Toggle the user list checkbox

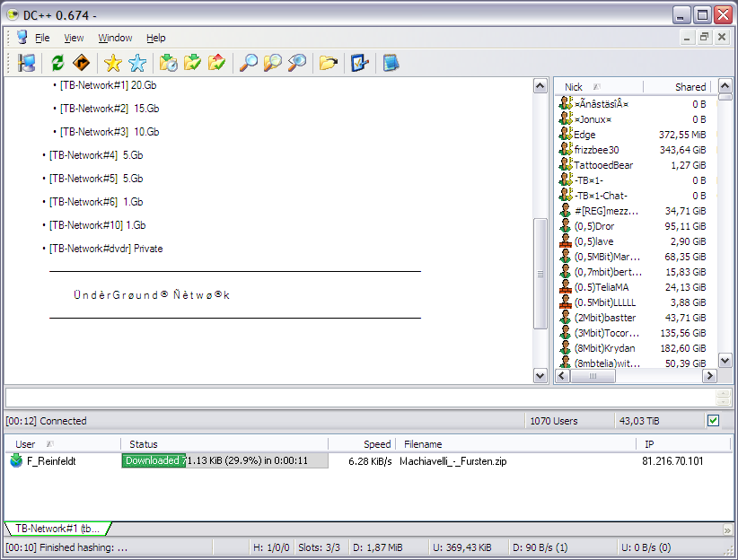pyautogui.click(x=714, y=421)
